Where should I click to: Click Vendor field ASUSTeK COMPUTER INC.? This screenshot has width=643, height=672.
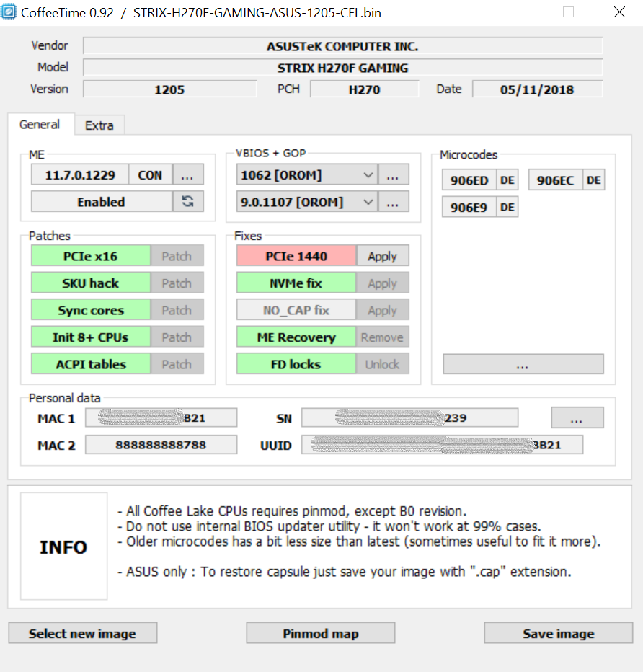[342, 46]
